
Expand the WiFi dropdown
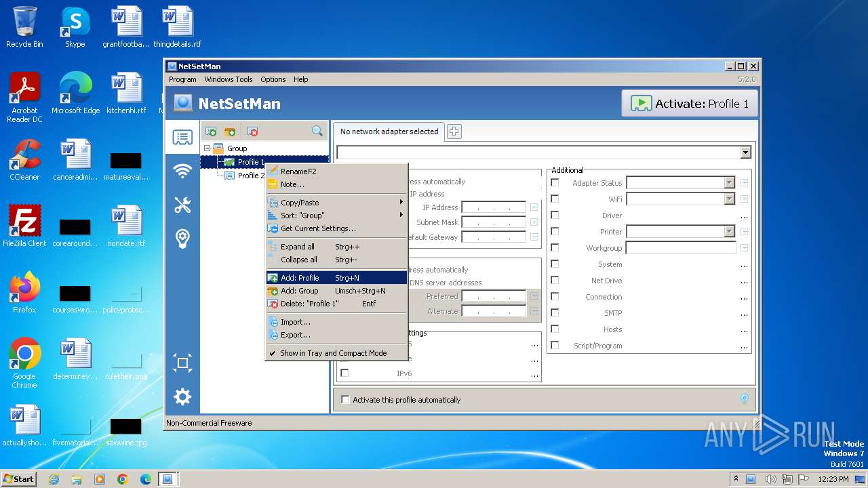coord(729,199)
